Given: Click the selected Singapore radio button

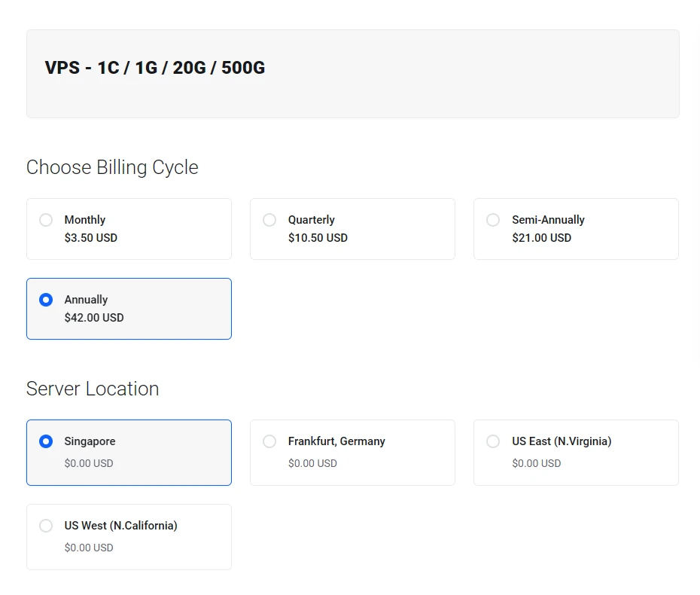Looking at the screenshot, I should (46, 441).
